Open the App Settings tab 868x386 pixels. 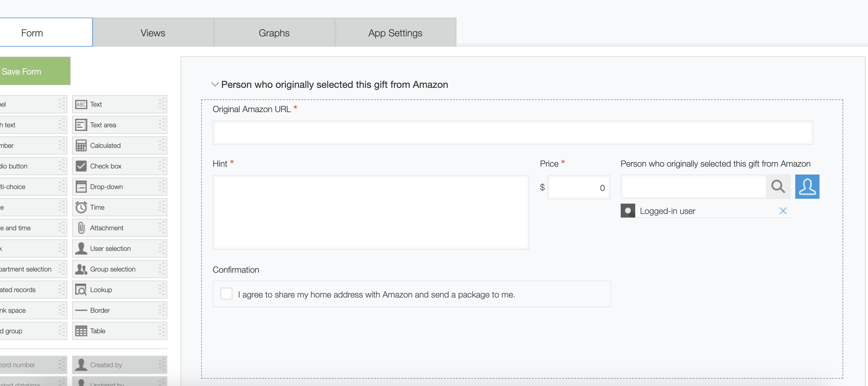click(395, 33)
